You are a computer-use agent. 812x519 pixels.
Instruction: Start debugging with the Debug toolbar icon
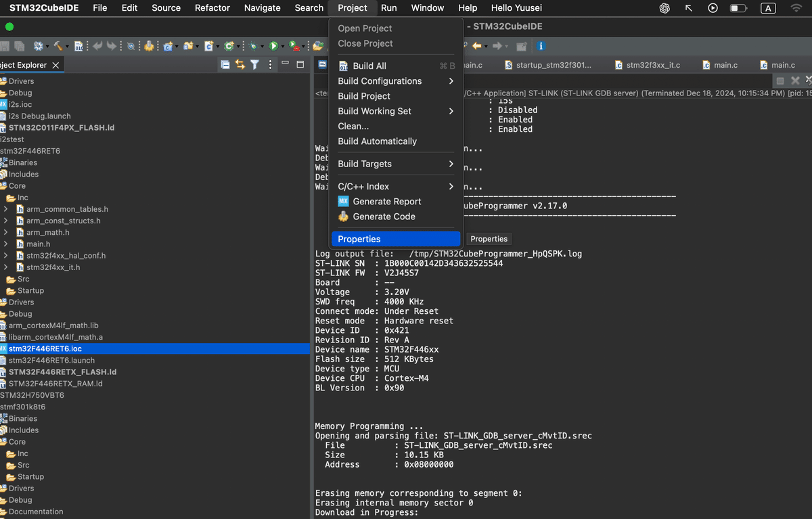(252, 45)
